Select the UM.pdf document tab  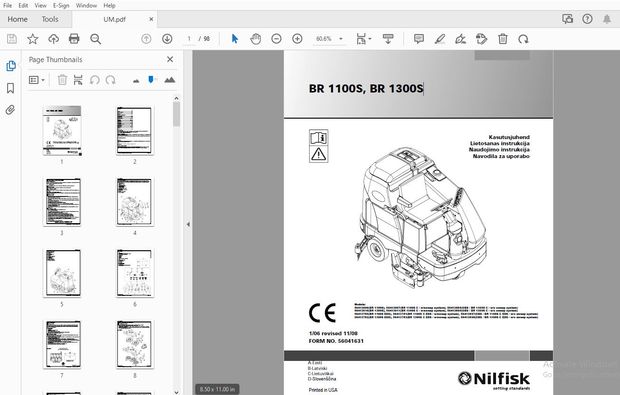(x=114, y=19)
